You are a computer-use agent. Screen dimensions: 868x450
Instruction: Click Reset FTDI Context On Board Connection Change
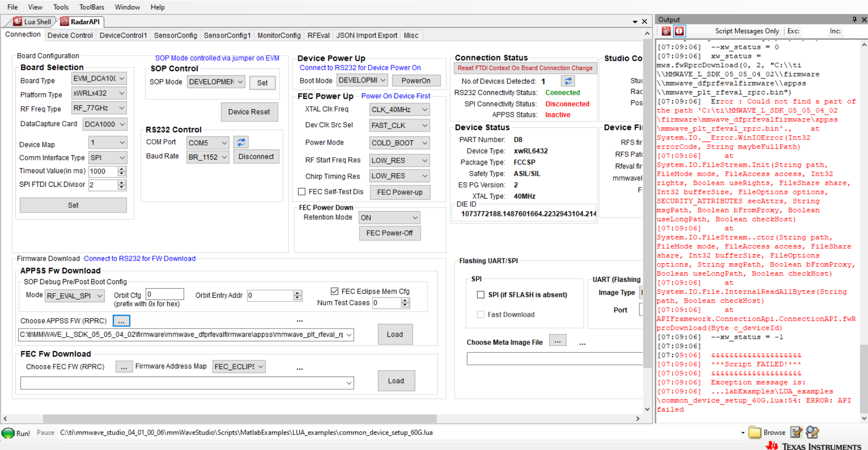point(525,68)
